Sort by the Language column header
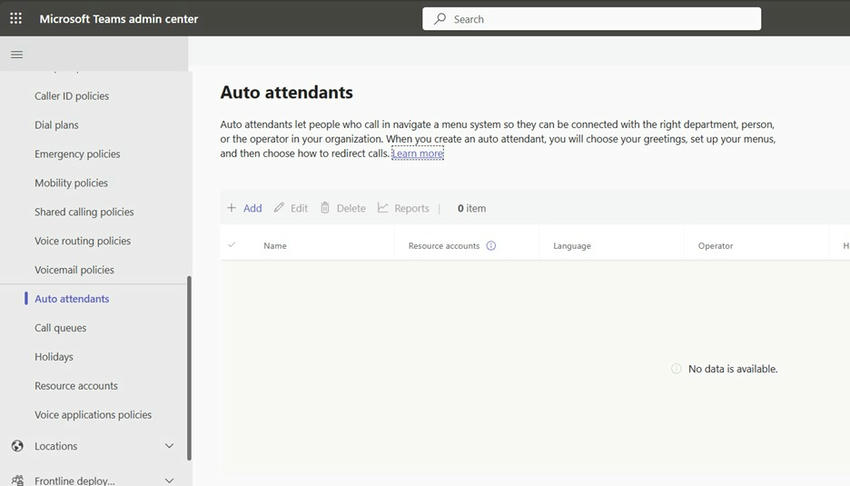Screen dimensions: 850x486 click(x=572, y=245)
